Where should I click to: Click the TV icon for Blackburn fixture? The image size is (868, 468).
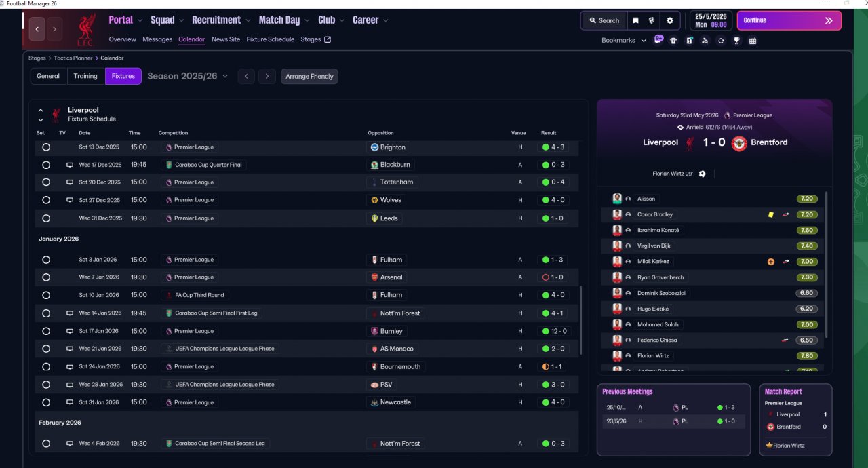[69, 165]
